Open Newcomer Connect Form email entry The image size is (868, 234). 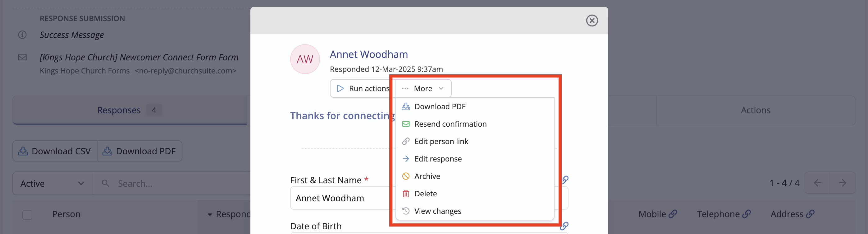click(139, 57)
